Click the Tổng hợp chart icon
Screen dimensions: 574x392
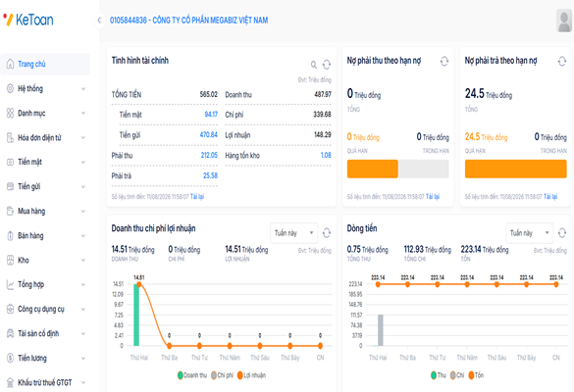(10, 284)
